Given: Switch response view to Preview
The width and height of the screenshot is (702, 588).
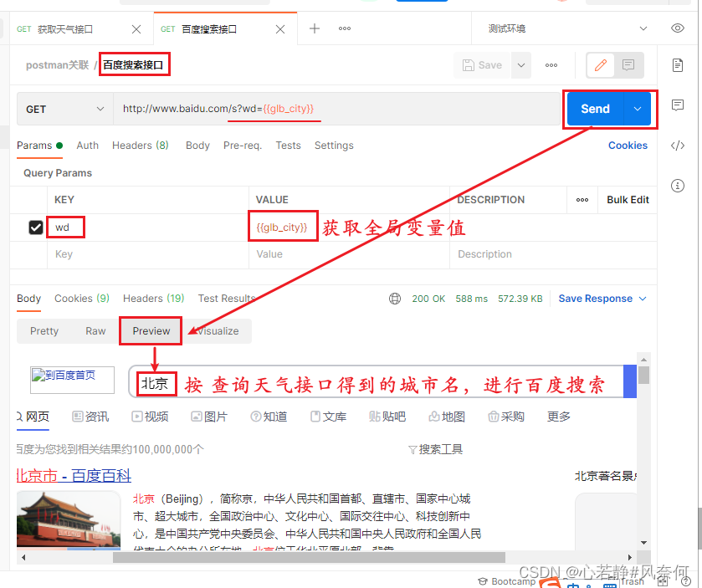Looking at the screenshot, I should click(x=151, y=331).
